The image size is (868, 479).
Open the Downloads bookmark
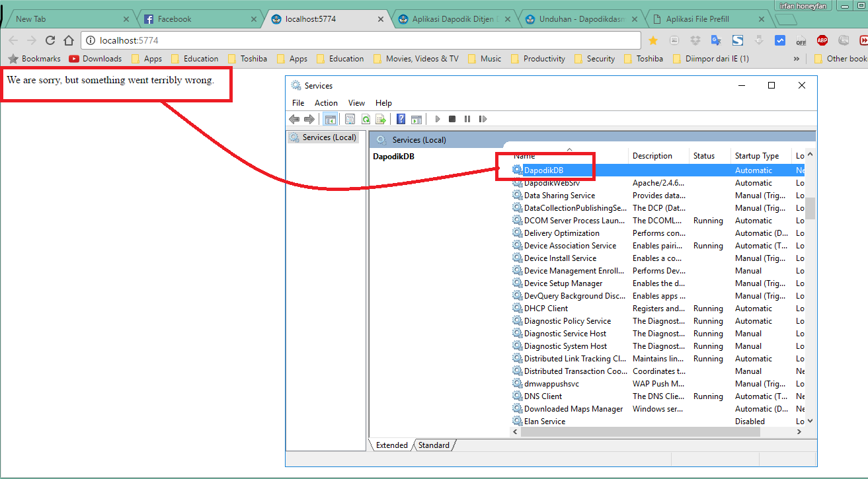(x=95, y=59)
